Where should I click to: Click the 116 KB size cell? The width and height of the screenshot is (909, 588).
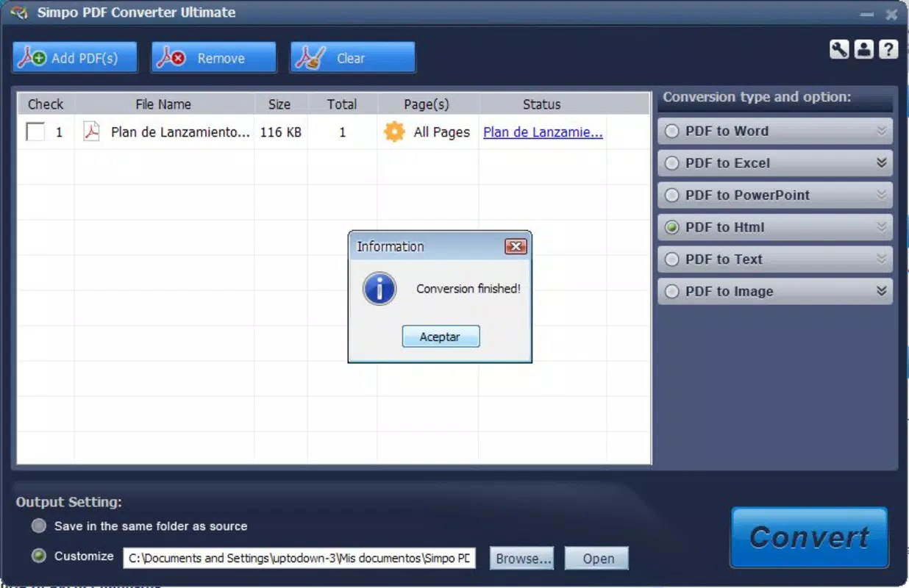tap(281, 132)
